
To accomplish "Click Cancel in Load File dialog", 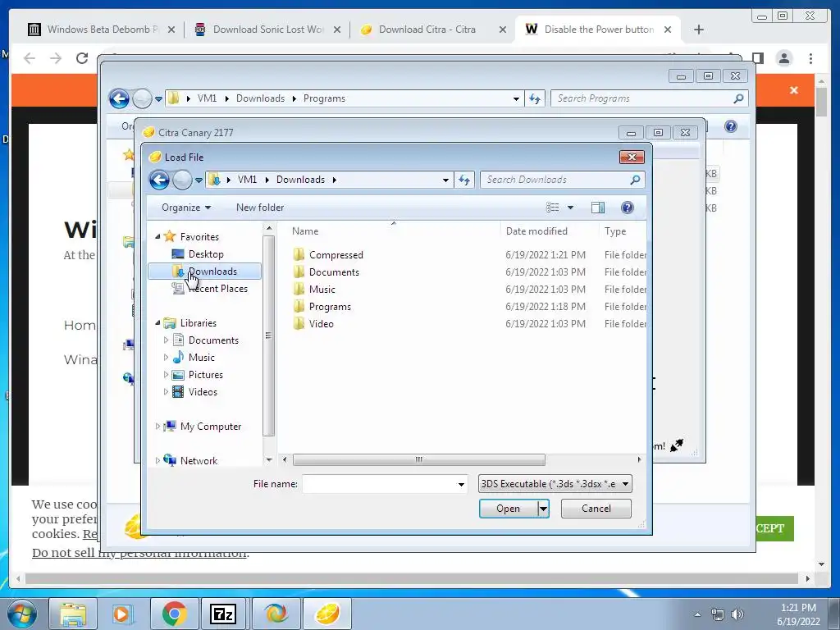I will (596, 509).
